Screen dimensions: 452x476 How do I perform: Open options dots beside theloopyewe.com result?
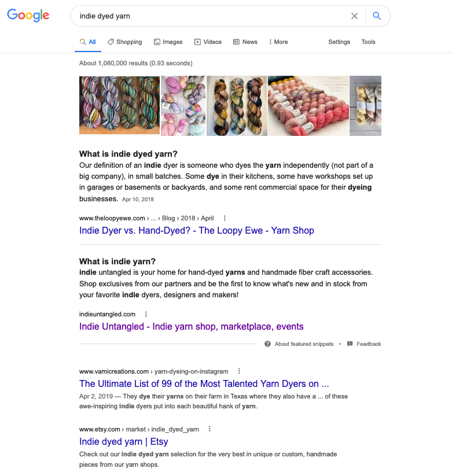[225, 218]
